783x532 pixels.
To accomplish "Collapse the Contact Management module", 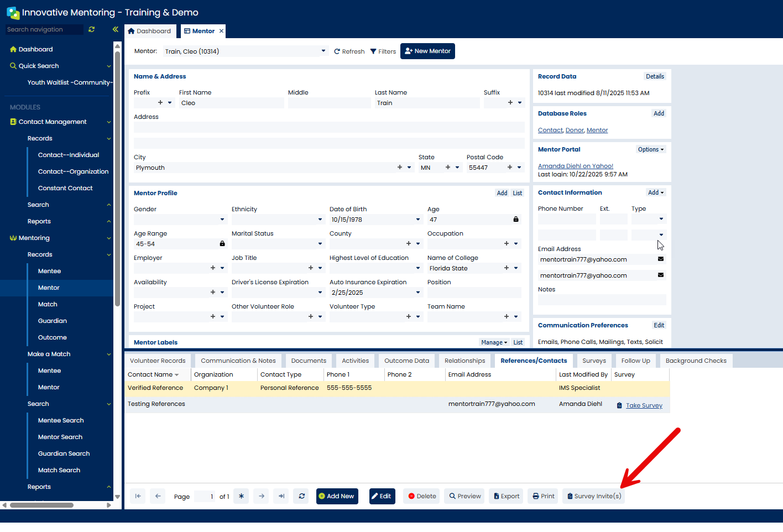I will (x=109, y=122).
